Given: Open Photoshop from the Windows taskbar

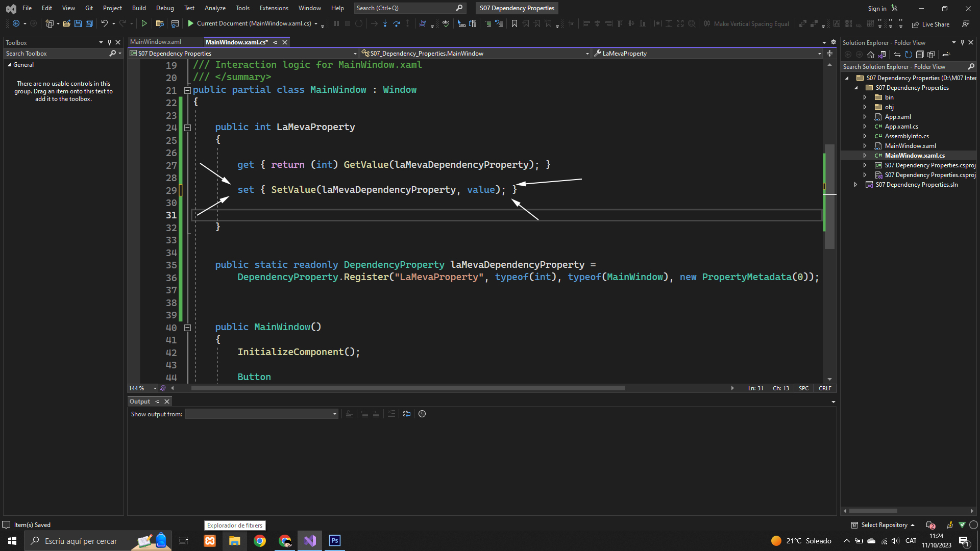Looking at the screenshot, I should [335, 541].
